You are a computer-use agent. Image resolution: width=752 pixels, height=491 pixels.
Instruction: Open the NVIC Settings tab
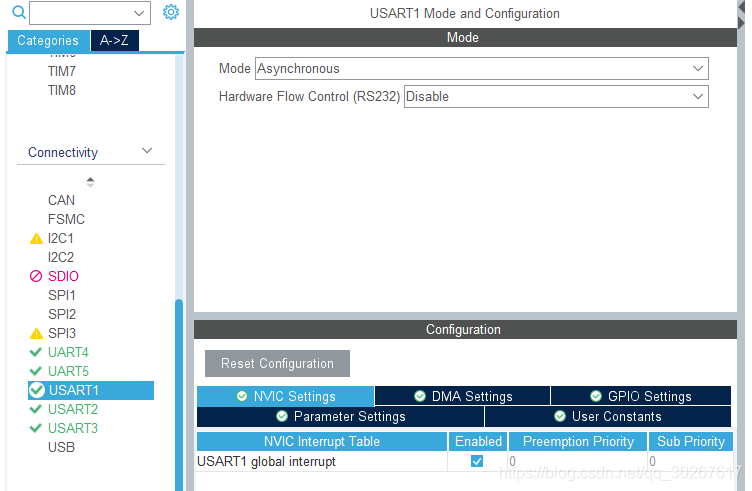click(285, 397)
